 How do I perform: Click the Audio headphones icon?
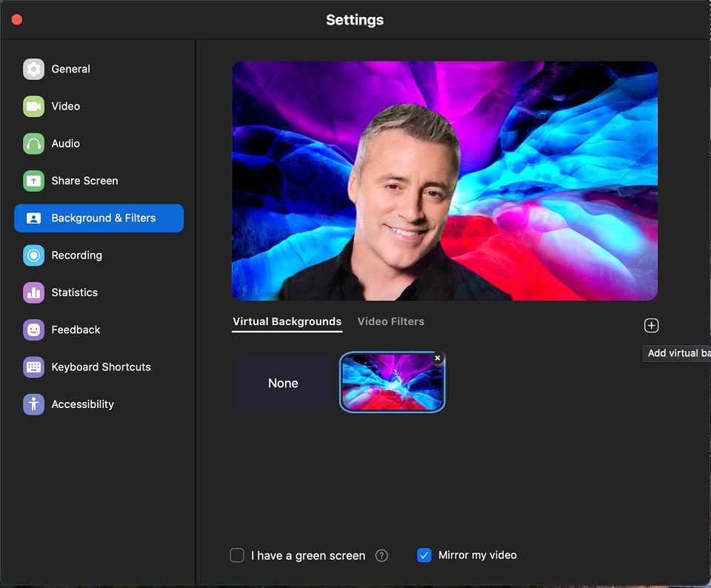(33, 144)
